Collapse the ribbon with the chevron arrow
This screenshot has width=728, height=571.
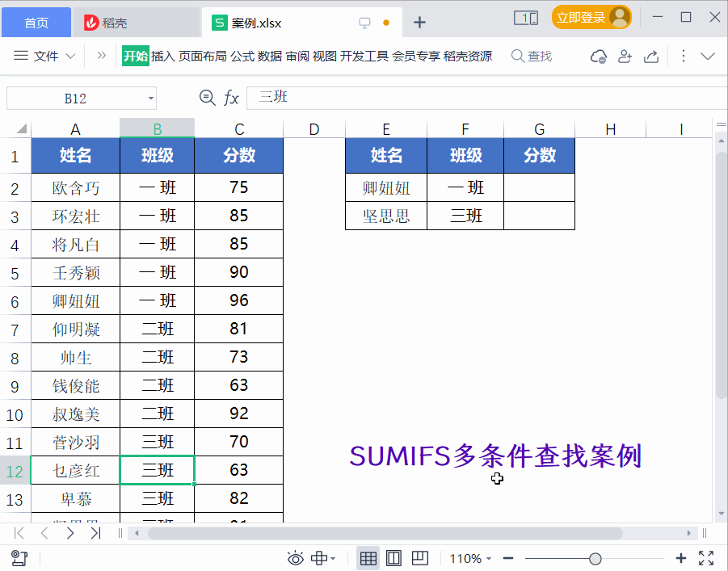coord(705,57)
